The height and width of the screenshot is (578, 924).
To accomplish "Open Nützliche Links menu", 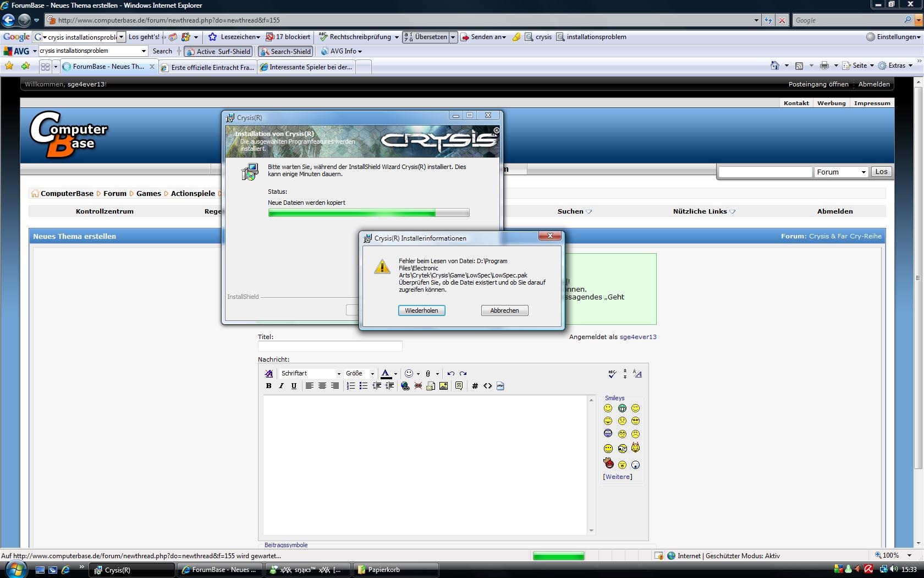I will (704, 211).
